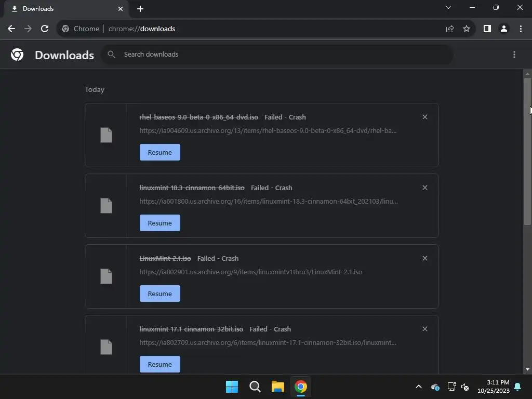Viewport: 532px width, 399px height.
Task: Click the forward navigation arrow
Action: [28, 29]
